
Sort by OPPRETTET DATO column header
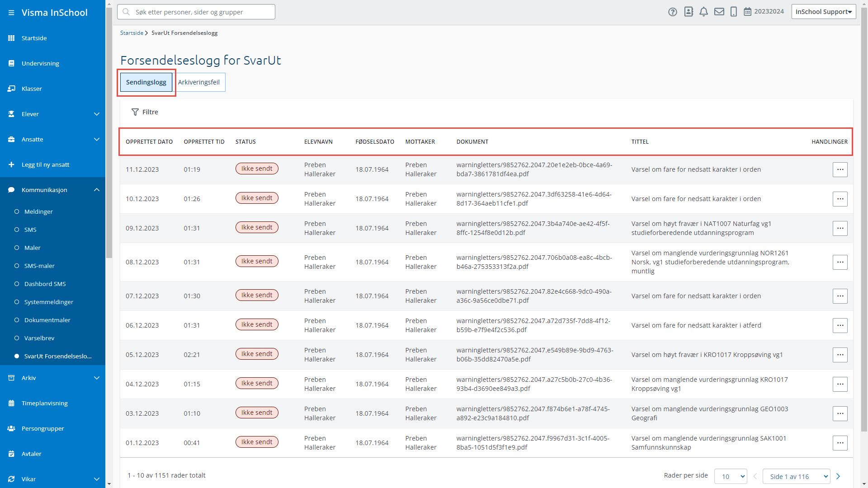pyautogui.click(x=149, y=142)
